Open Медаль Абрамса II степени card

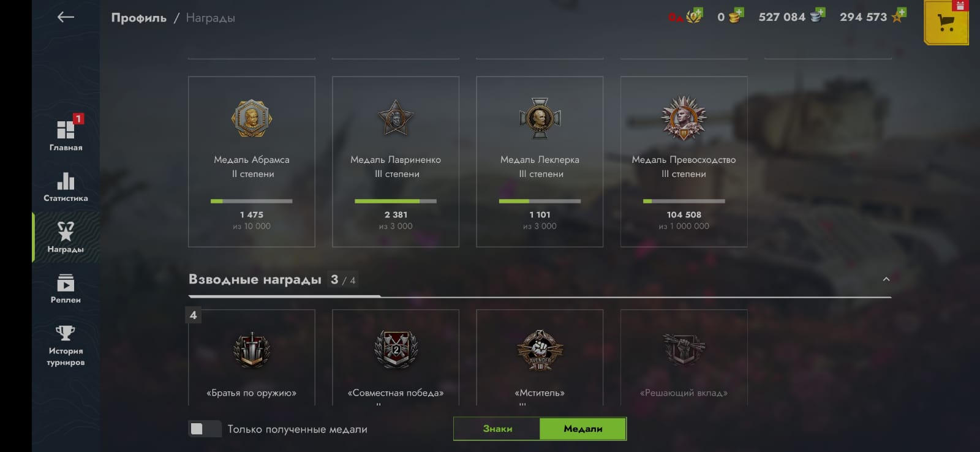(x=252, y=162)
